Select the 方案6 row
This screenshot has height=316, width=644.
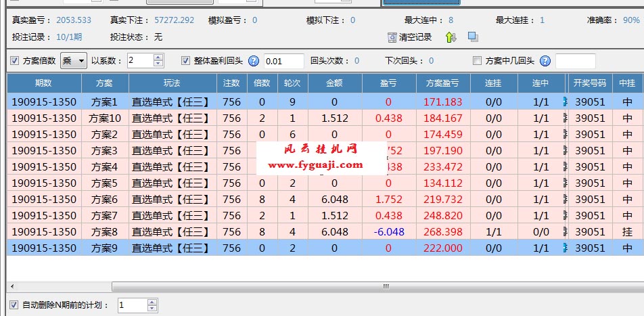(325, 199)
